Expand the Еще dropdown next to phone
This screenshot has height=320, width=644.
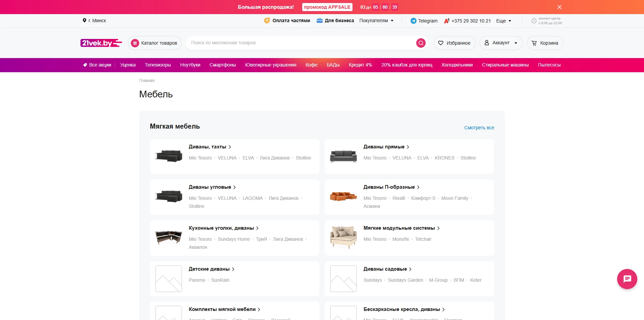pyautogui.click(x=503, y=21)
